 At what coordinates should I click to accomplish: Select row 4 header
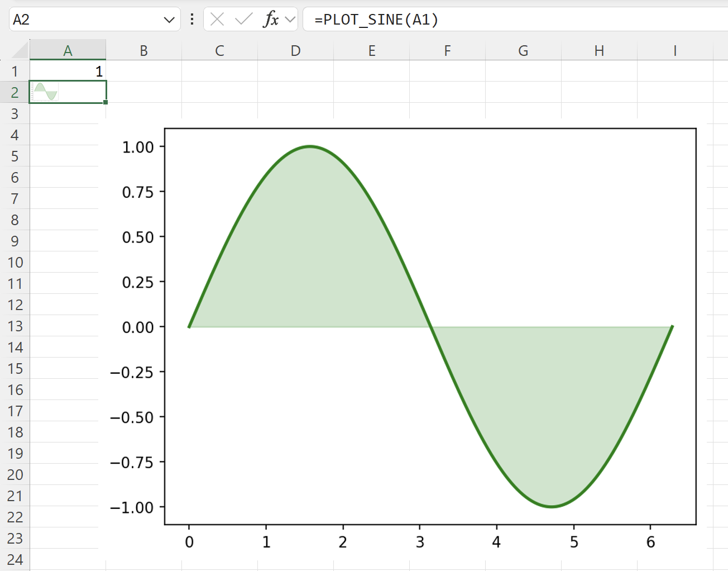[15, 135]
